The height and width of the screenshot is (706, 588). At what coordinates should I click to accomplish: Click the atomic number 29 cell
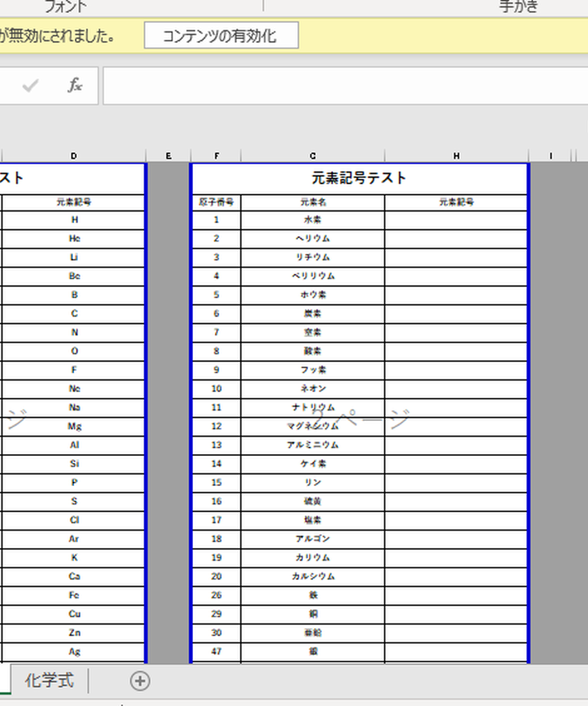coord(217,614)
